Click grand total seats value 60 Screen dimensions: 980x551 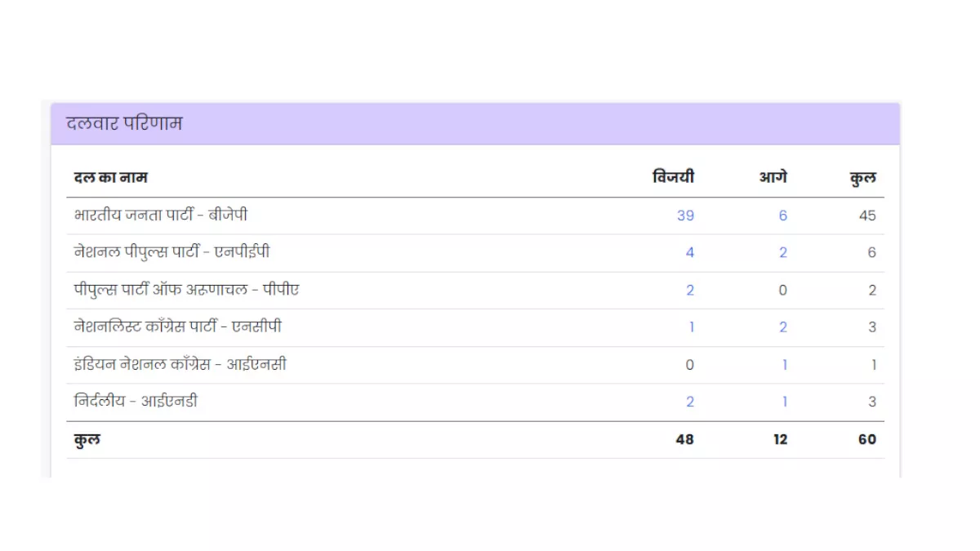pos(867,439)
